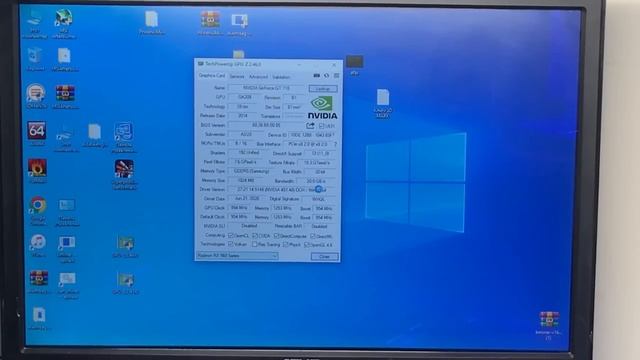Open the Recycle Bin desktop icon
The height and width of the screenshot is (360, 640).
[x=35, y=56]
